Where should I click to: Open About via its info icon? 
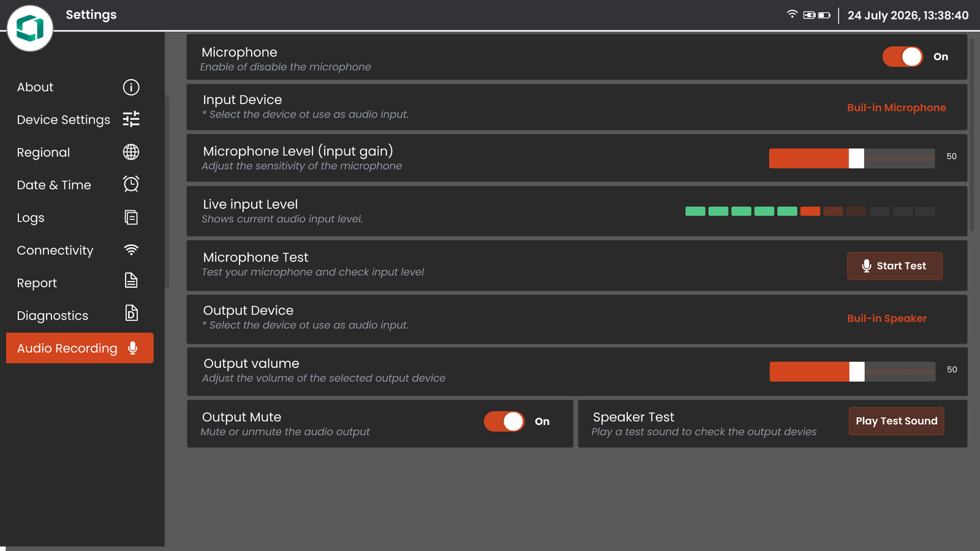point(131,88)
